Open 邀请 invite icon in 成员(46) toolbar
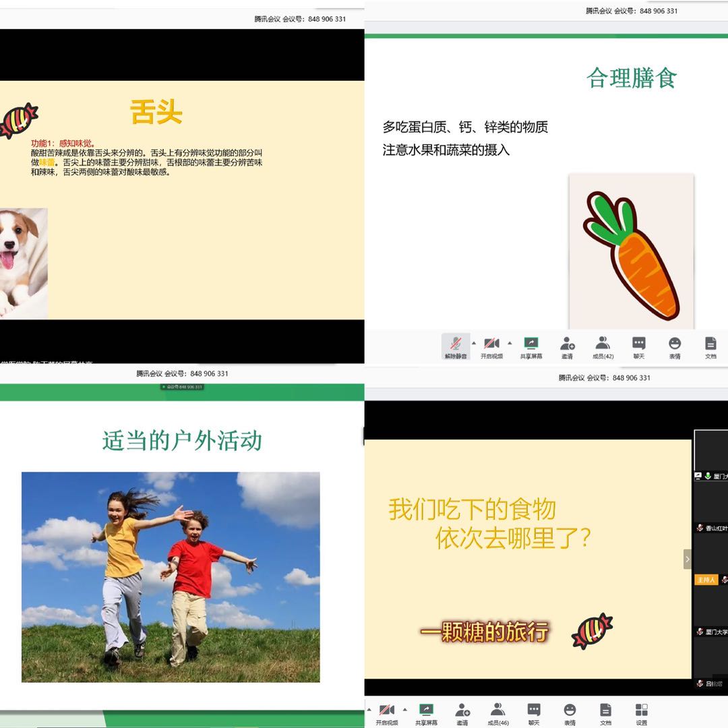The height and width of the screenshot is (728, 728). click(x=462, y=710)
